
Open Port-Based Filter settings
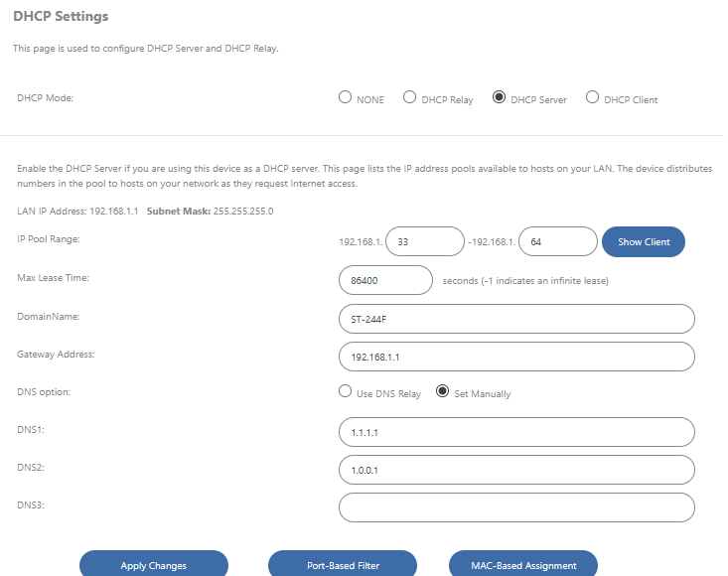tap(343, 564)
